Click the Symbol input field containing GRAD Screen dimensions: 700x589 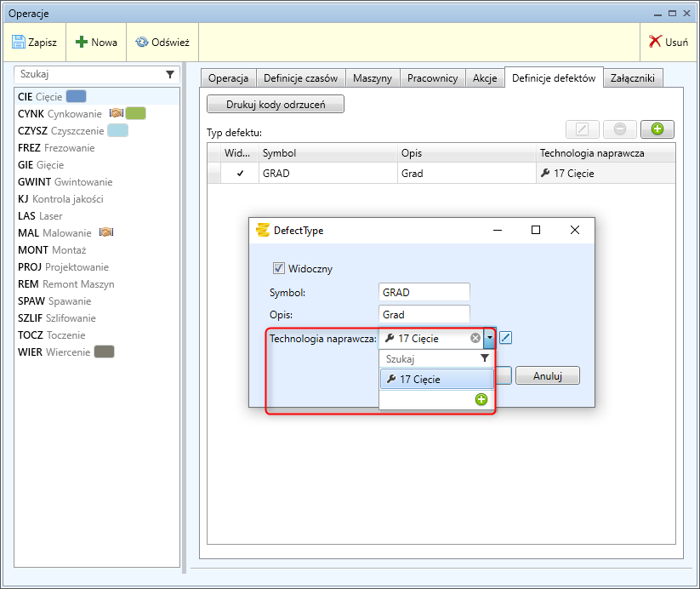click(424, 292)
